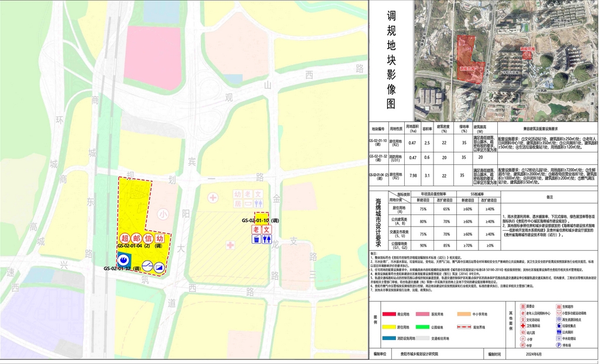Toggle the 中学 middle school legend symbol

tap(522, 345)
